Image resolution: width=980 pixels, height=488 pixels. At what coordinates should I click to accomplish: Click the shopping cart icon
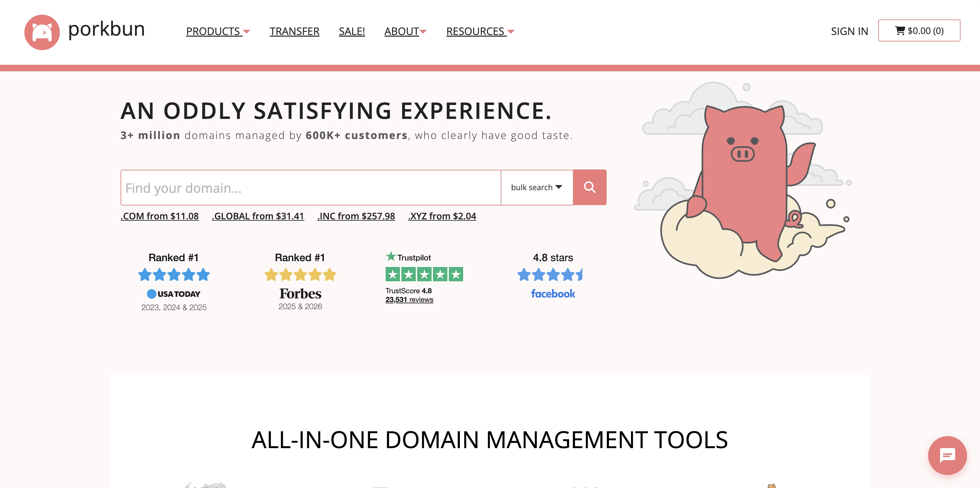(900, 30)
